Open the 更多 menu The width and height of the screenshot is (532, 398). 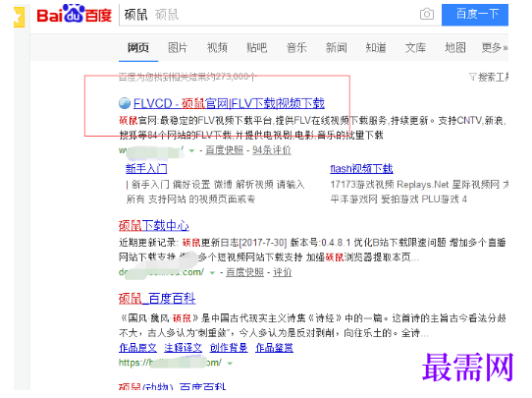point(495,48)
